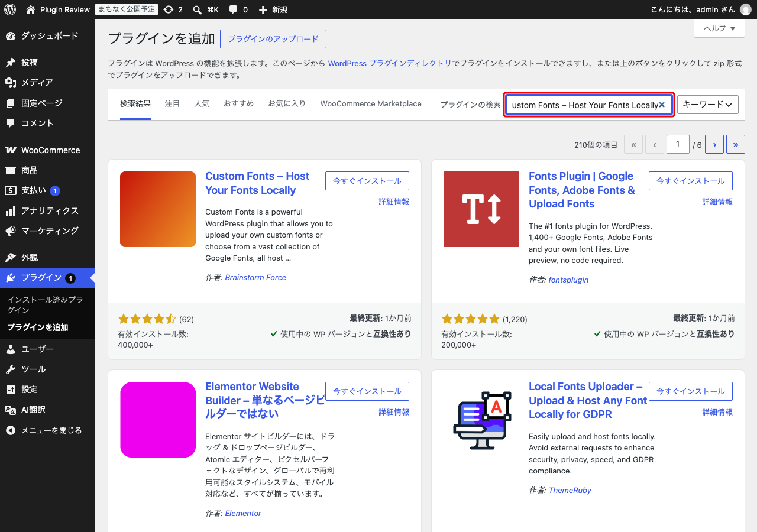Click the current page number field
This screenshot has width=757, height=532.
[678, 144]
